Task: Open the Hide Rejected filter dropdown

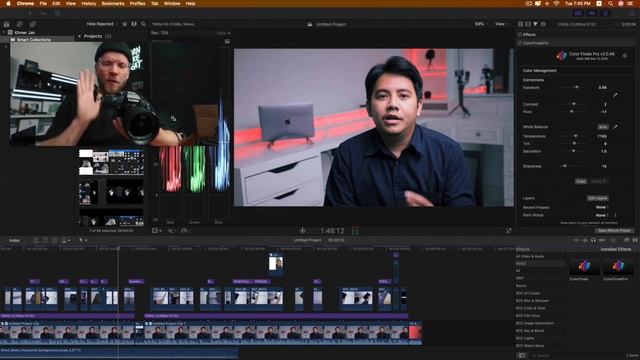Action: 100,24
